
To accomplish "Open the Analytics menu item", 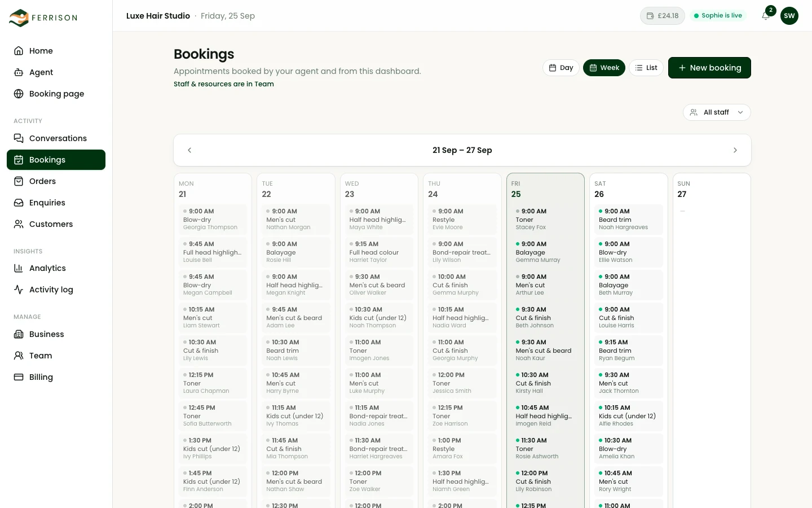I will coord(56,268).
